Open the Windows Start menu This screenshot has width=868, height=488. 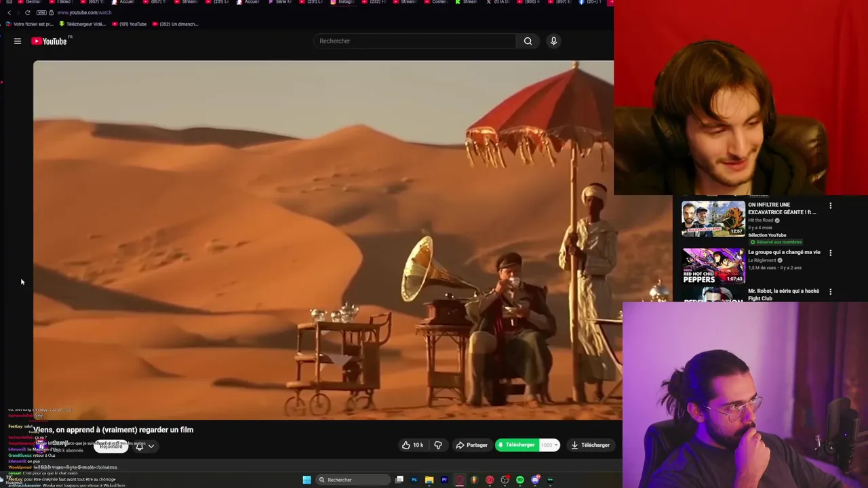pos(307,480)
